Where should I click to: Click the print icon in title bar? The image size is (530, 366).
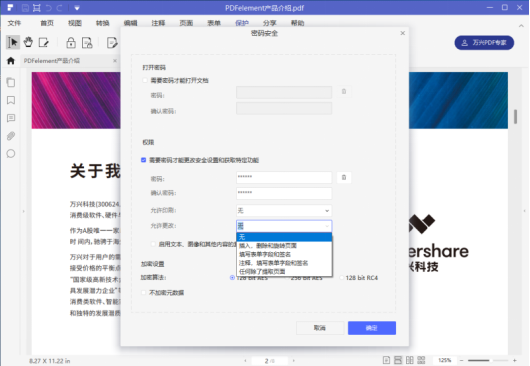37,7
